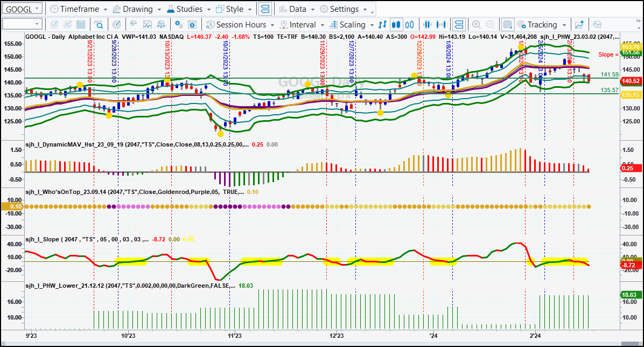Click the Scaling ruler icon
644x347 pixels.
pos(333,25)
